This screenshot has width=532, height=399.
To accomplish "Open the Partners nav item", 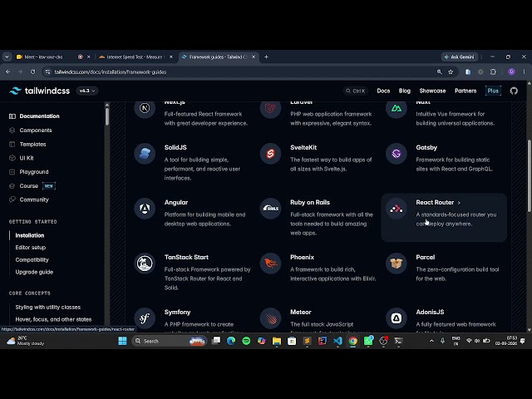I will tap(465, 91).
